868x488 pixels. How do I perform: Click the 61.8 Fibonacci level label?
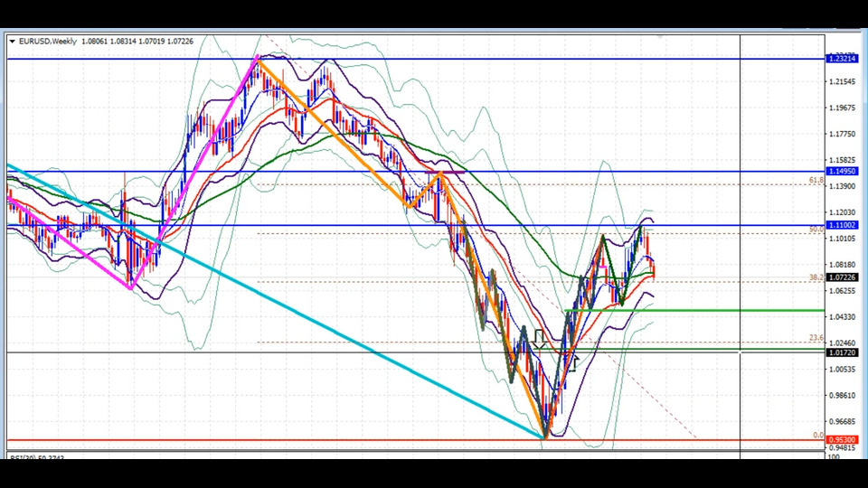[x=816, y=181]
